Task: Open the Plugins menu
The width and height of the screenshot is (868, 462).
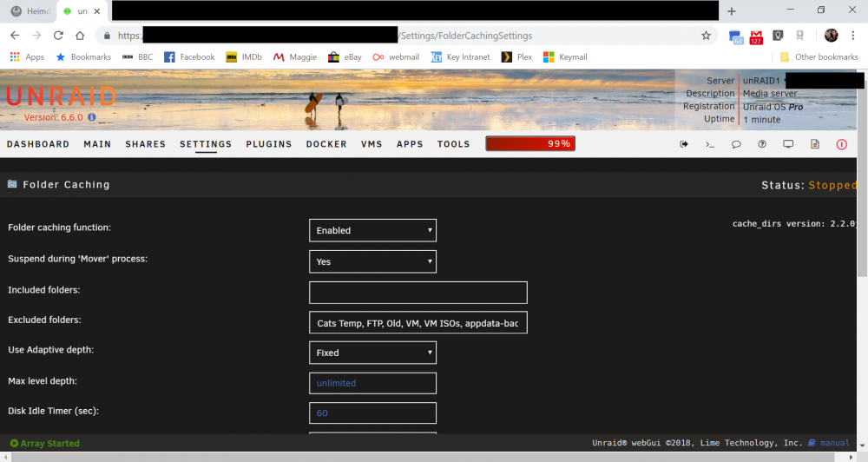Action: 269,144
